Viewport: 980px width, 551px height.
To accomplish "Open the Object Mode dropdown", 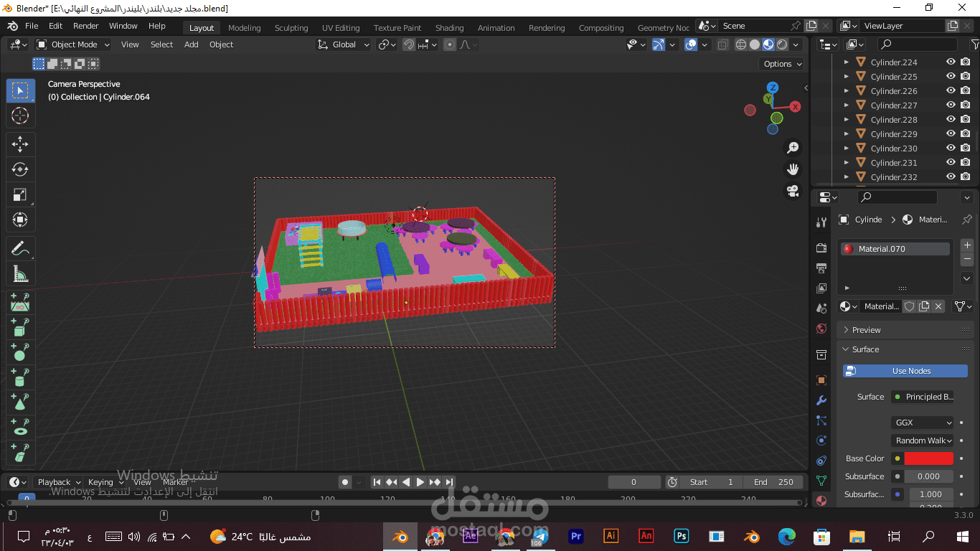I will click(74, 44).
